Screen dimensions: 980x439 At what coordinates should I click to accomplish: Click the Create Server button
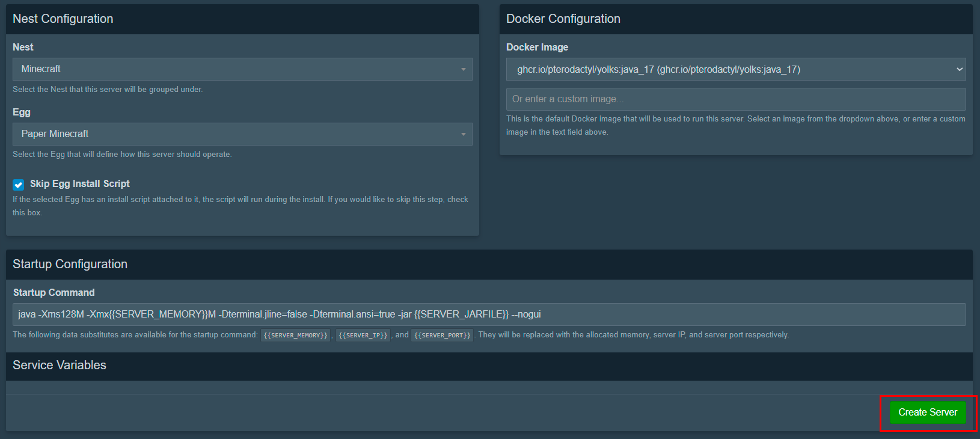(928, 413)
